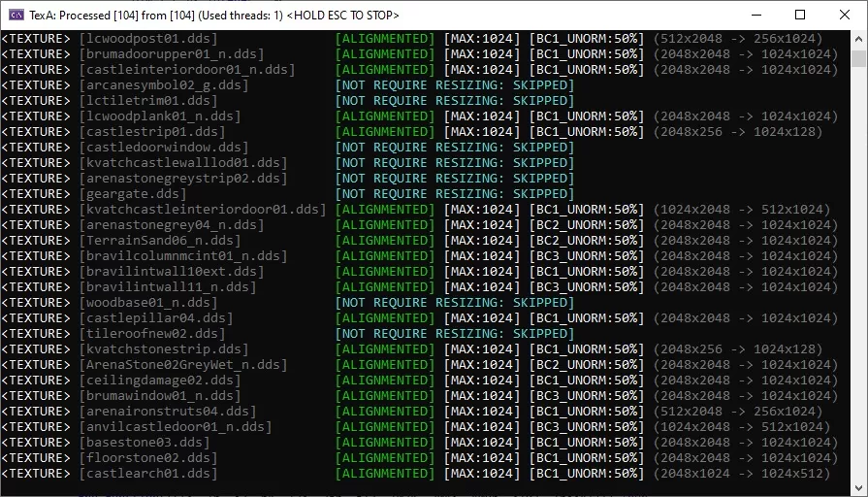The image size is (868, 497).
Task: Select filename castledoorwindow.dds
Action: 164,148
